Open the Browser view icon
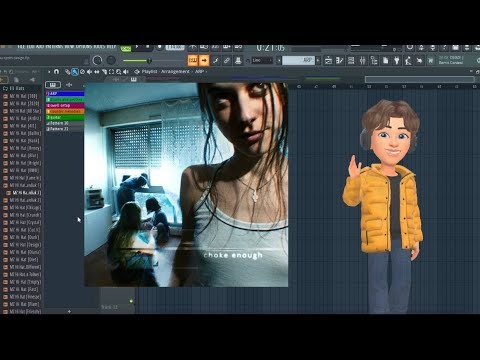Screen dimensions: 480x360 click(374, 61)
